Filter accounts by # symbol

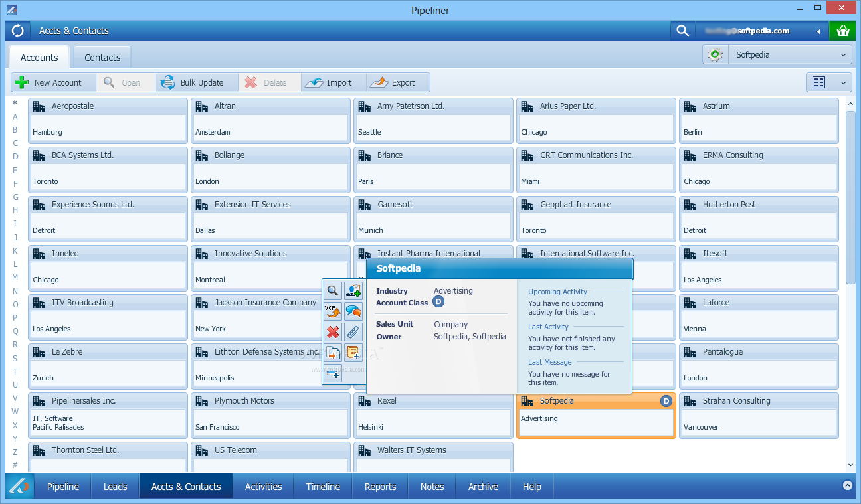[x=15, y=465]
